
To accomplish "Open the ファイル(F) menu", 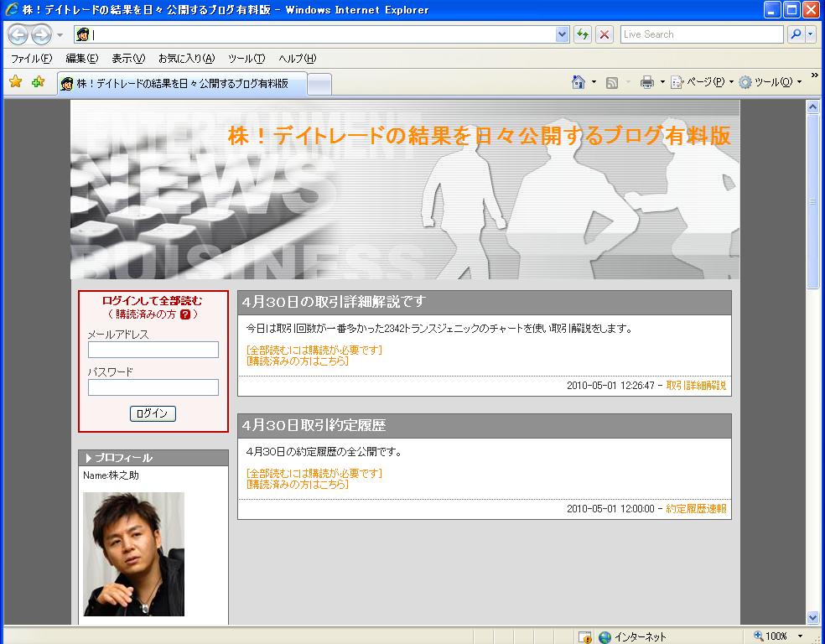I will coord(31,59).
